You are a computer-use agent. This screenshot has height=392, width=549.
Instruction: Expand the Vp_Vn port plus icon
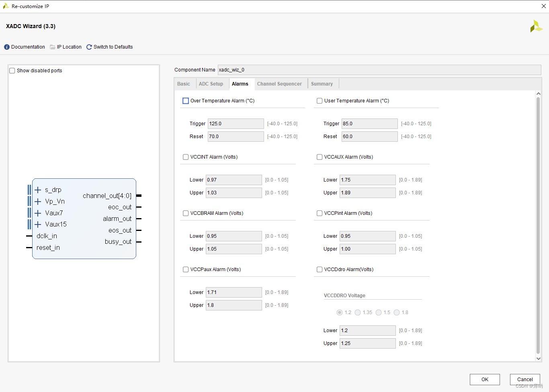pos(38,201)
